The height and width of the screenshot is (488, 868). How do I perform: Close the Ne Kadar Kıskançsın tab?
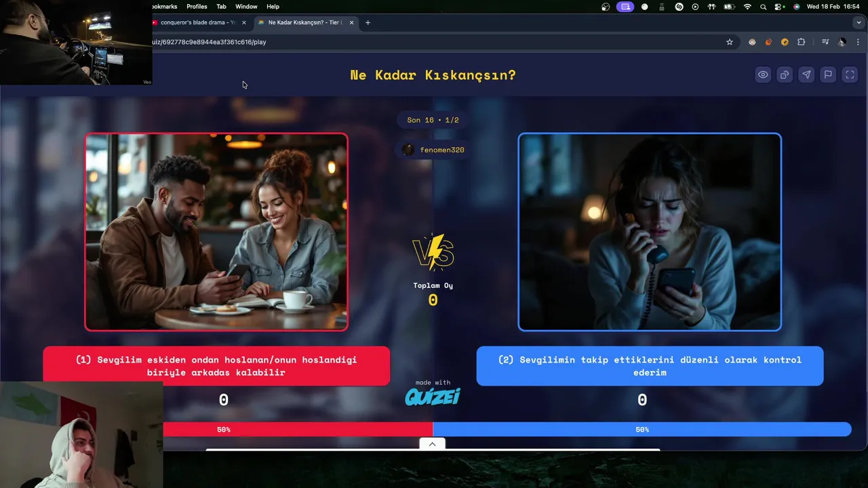[351, 22]
